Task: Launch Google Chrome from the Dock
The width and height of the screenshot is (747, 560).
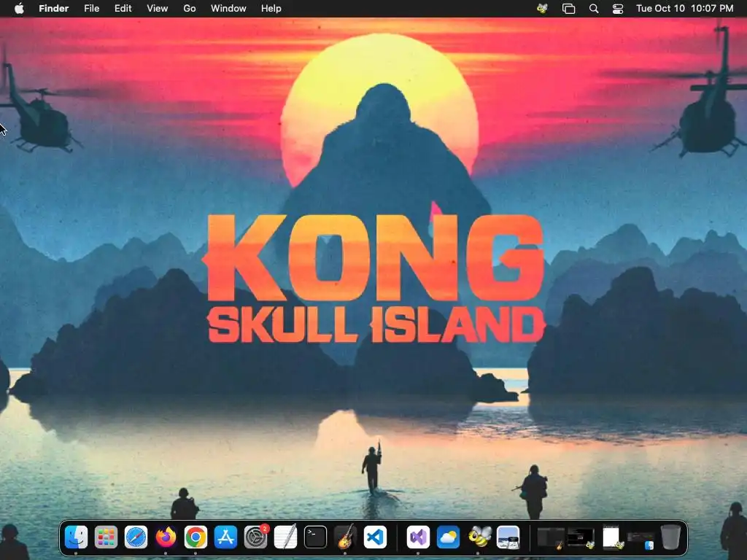Action: point(196,537)
